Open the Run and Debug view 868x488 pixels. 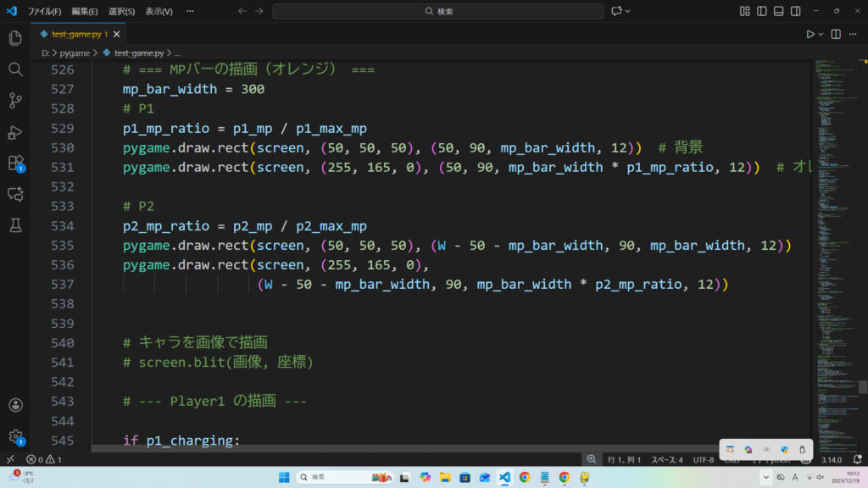click(x=14, y=132)
